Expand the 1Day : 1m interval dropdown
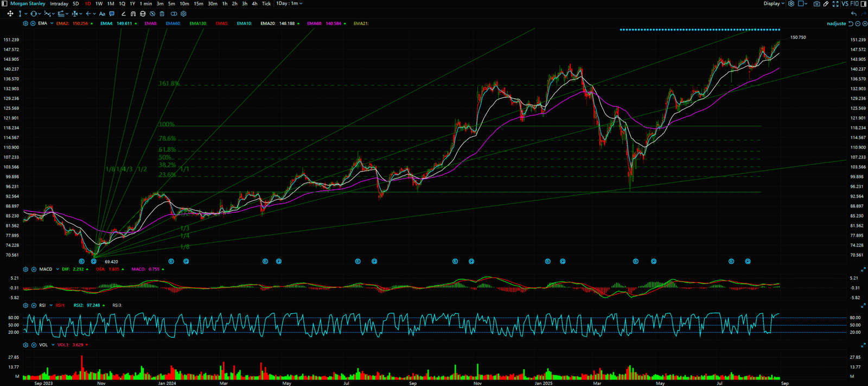 [289, 4]
